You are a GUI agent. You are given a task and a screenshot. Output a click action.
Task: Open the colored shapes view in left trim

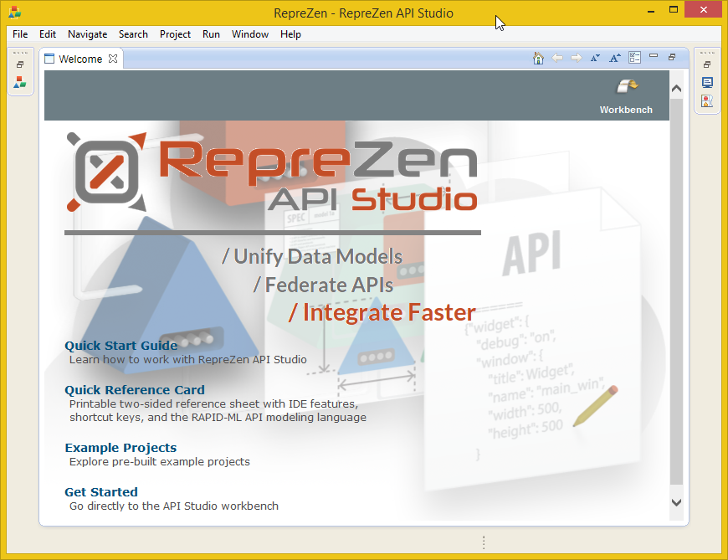coord(20,82)
